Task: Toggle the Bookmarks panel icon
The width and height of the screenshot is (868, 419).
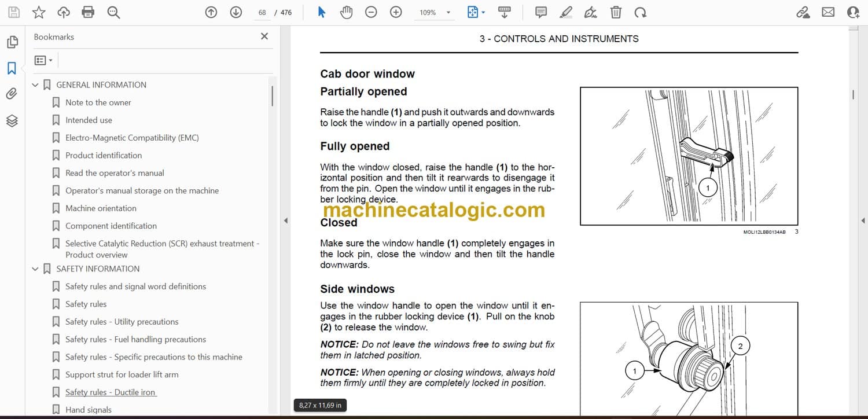Action: (x=12, y=68)
